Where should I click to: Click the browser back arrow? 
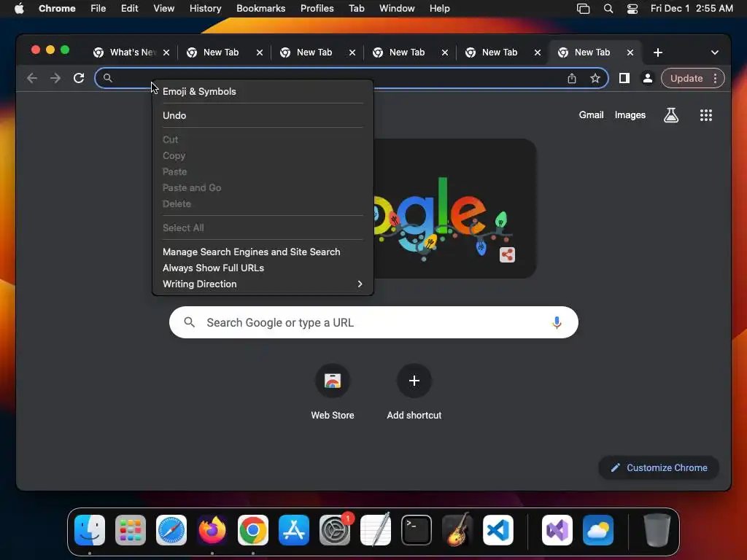coord(32,78)
